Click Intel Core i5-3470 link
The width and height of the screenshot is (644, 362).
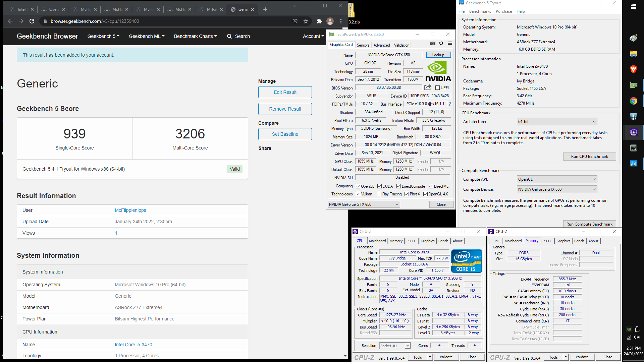pyautogui.click(x=133, y=345)
